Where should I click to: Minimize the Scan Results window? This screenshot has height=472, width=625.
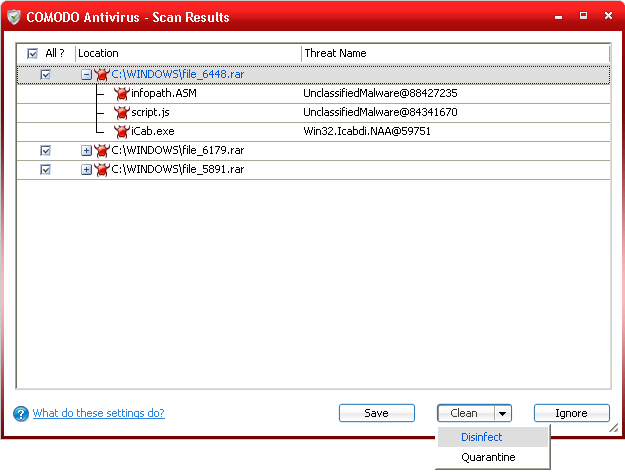558,17
